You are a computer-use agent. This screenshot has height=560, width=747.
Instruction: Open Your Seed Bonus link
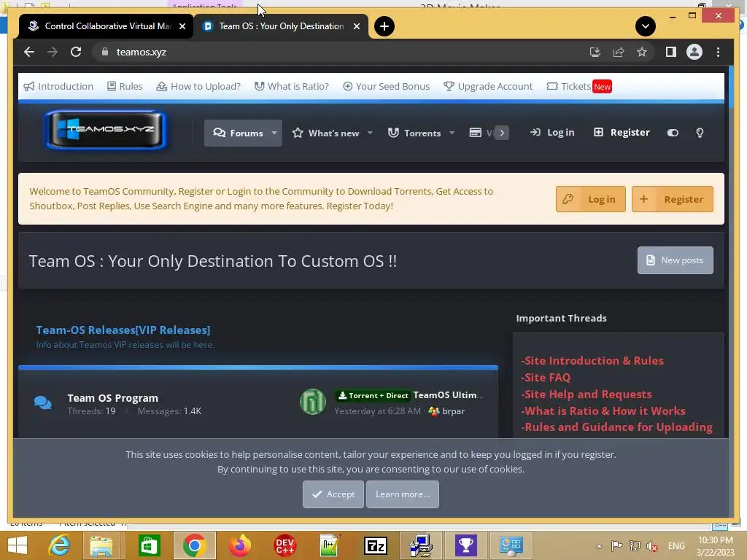pos(387,86)
